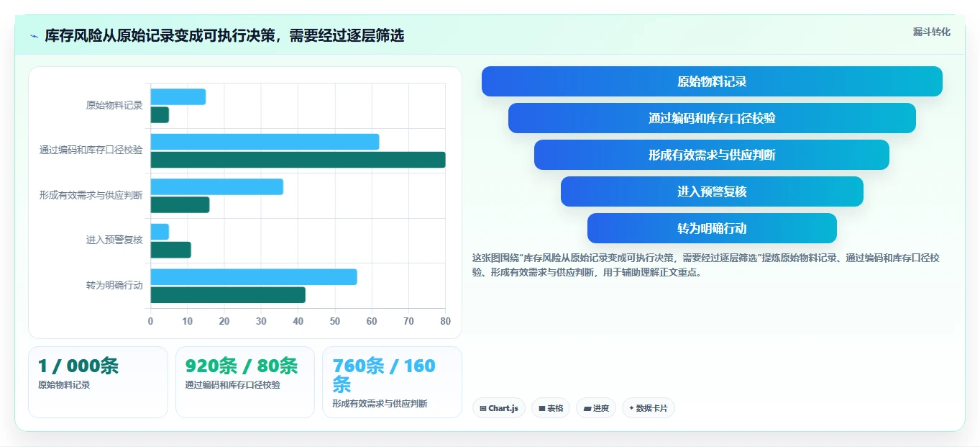Click the 进度 tag chip

pyautogui.click(x=596, y=408)
